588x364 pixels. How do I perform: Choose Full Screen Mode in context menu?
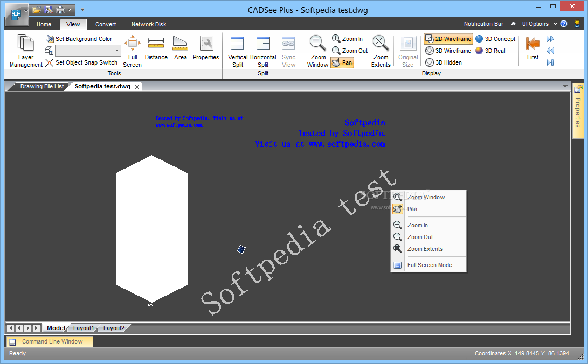(428, 265)
